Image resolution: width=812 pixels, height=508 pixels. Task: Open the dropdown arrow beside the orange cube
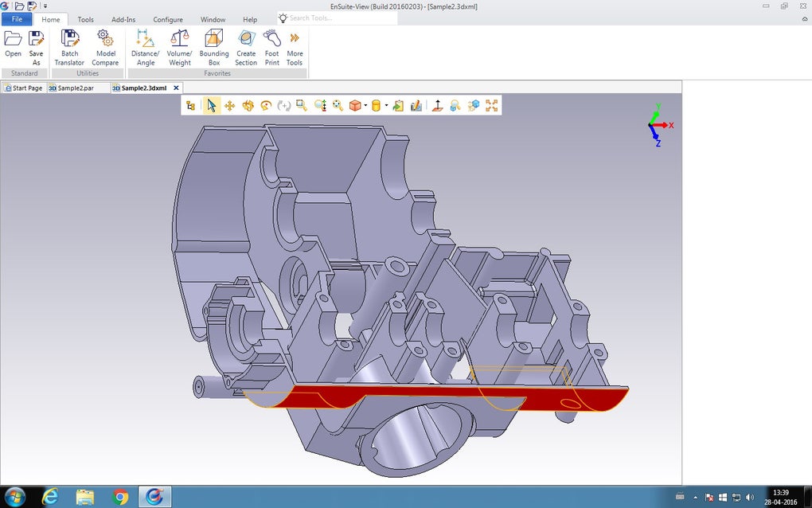[x=365, y=106]
